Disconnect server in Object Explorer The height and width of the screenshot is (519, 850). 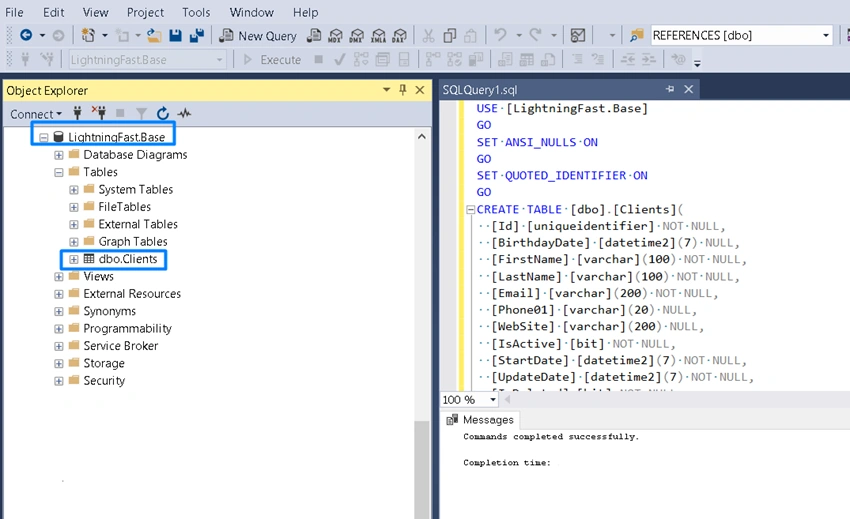pyautogui.click(x=99, y=113)
